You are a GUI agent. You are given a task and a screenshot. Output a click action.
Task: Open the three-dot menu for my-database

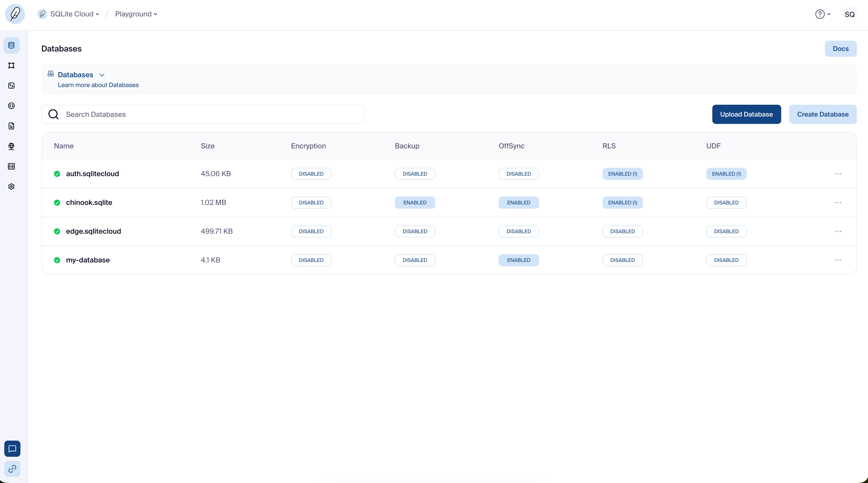click(838, 260)
